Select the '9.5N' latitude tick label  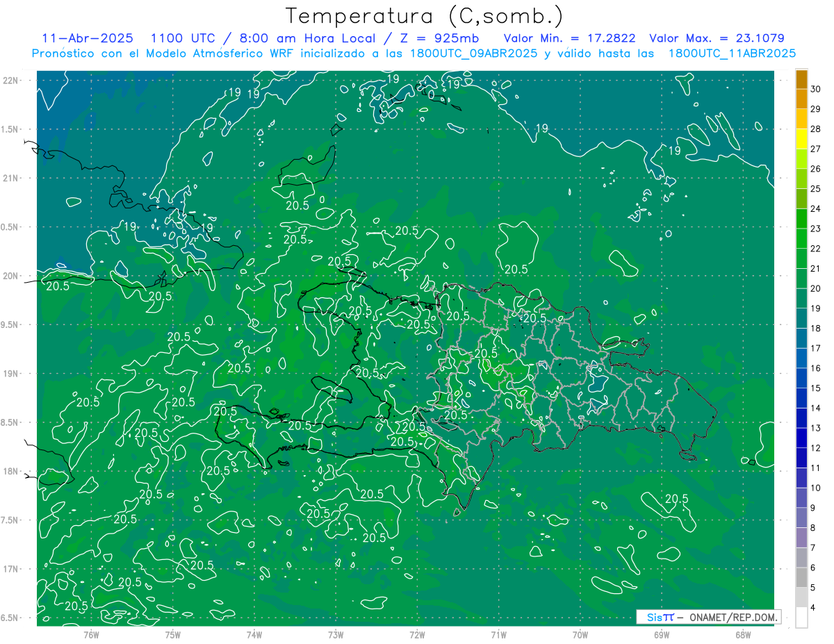click(x=10, y=324)
